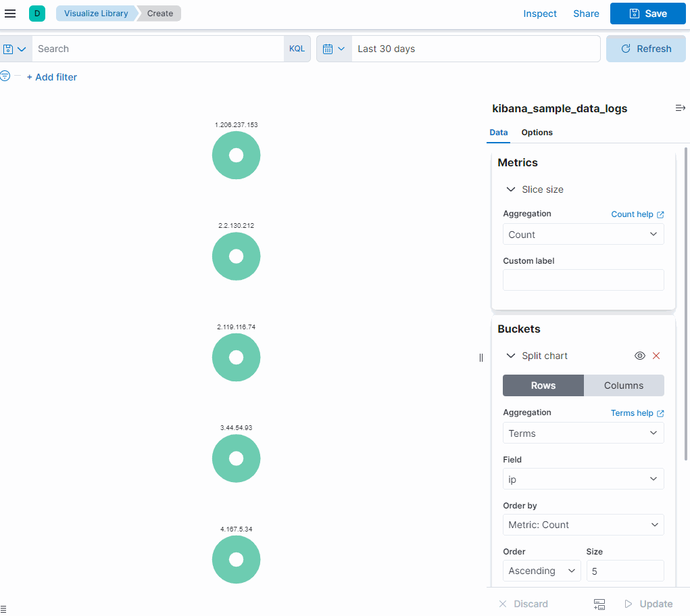The width and height of the screenshot is (690, 616).
Task: Click the 3.44.54.93 donut chart
Action: (x=237, y=458)
